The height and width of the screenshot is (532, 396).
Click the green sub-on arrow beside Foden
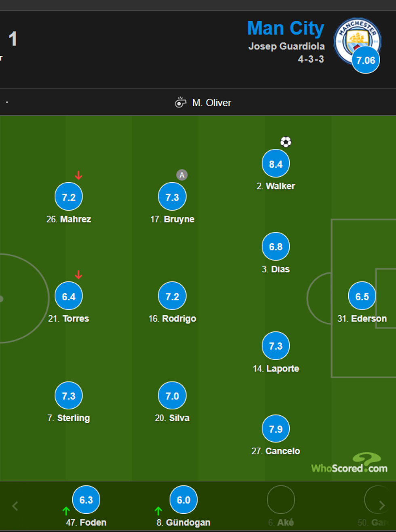[66, 511]
